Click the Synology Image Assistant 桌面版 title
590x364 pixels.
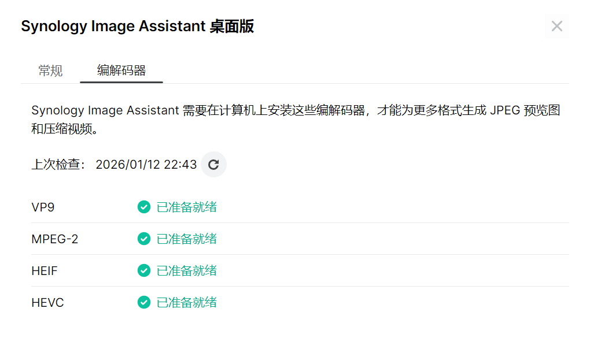point(137,27)
